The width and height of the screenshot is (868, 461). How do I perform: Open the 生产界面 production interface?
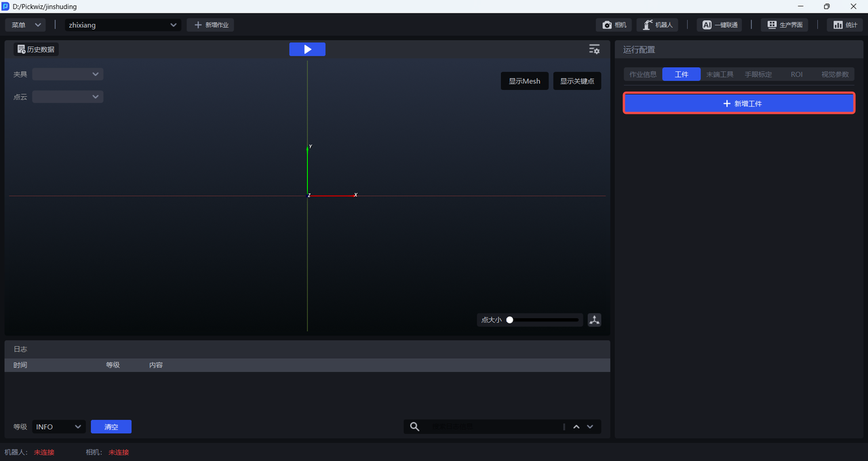[x=785, y=25]
